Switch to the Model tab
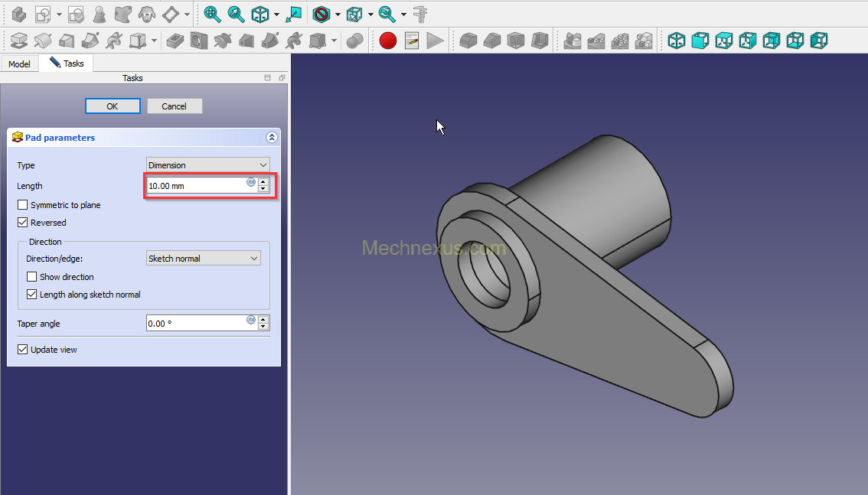This screenshot has height=495, width=868. (x=19, y=64)
